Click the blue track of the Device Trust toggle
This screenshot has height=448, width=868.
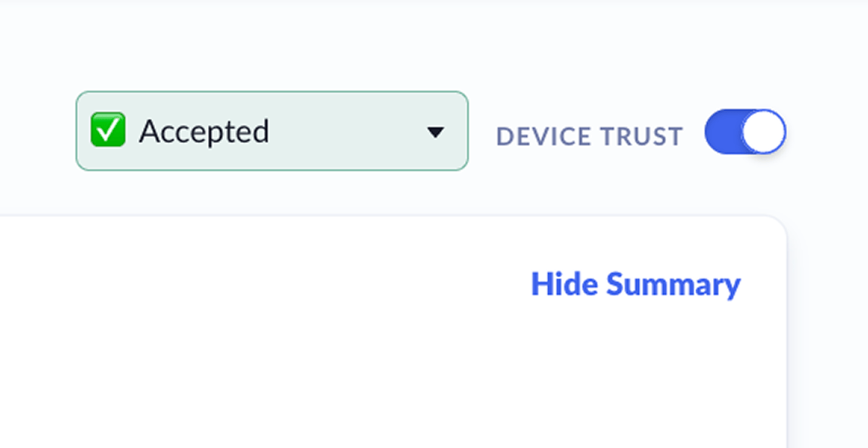coord(722,132)
